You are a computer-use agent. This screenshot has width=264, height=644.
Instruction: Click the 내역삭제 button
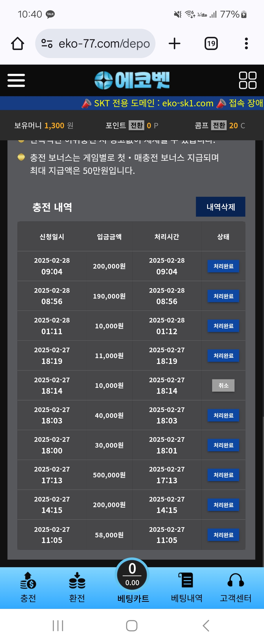tap(220, 207)
